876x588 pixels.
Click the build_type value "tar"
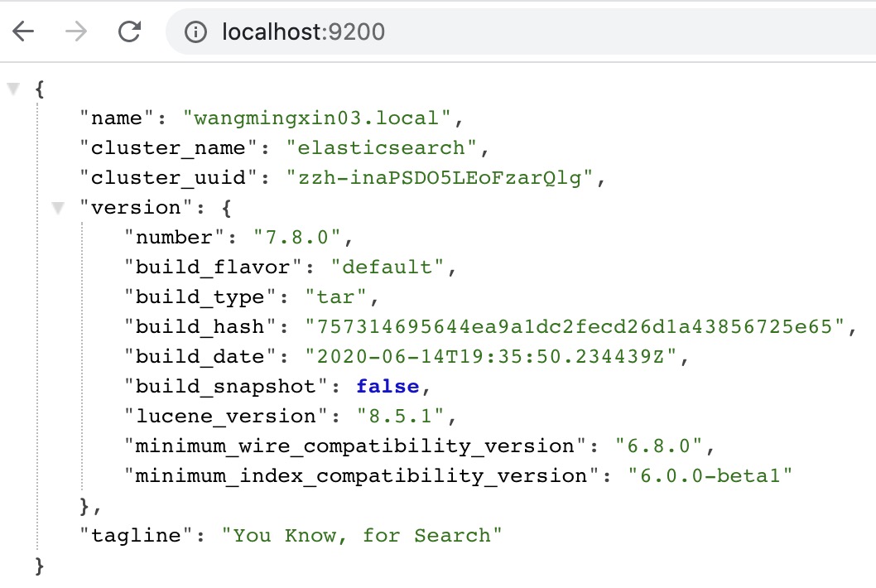tap(336, 296)
